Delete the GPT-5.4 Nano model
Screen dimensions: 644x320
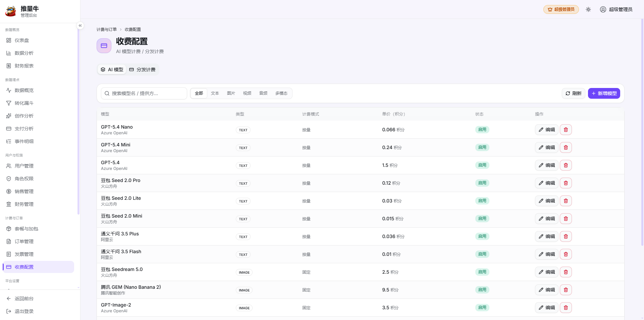pos(566,130)
